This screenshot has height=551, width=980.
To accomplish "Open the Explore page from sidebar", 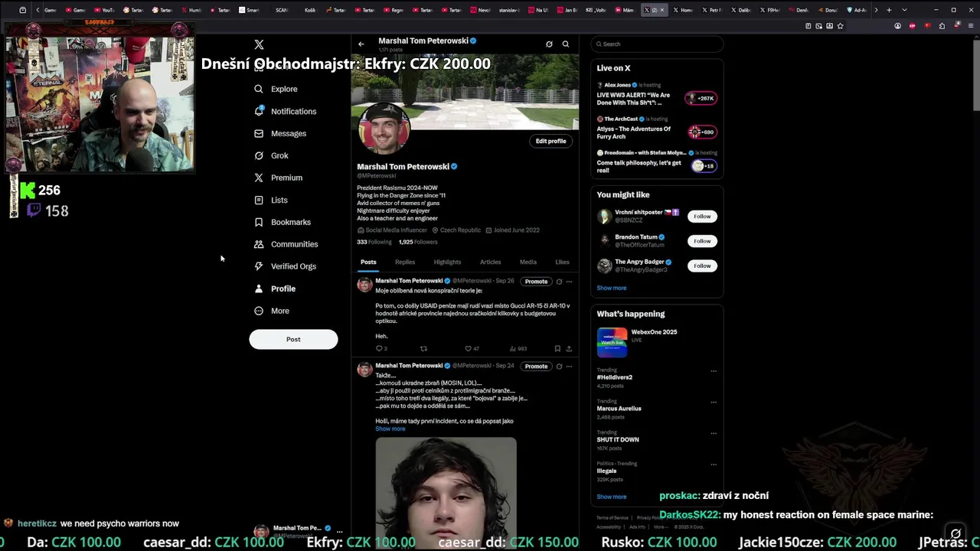I will point(276,89).
